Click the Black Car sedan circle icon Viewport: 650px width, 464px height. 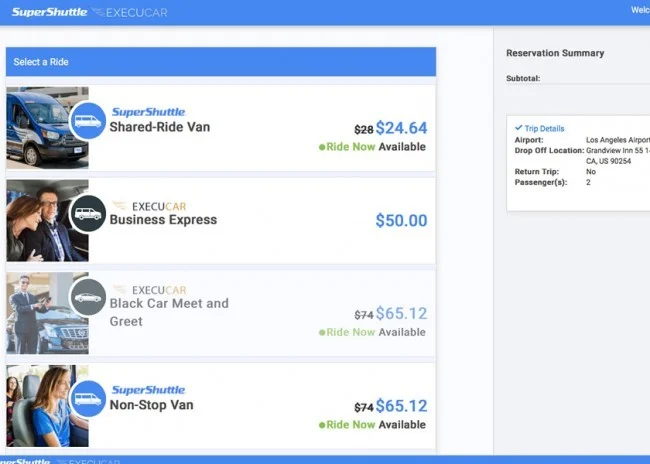pos(88,297)
